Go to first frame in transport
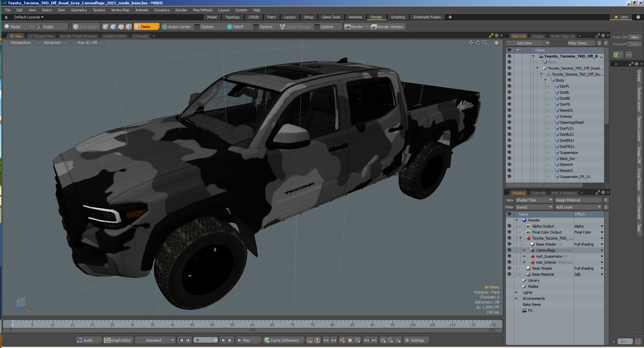 [180, 340]
